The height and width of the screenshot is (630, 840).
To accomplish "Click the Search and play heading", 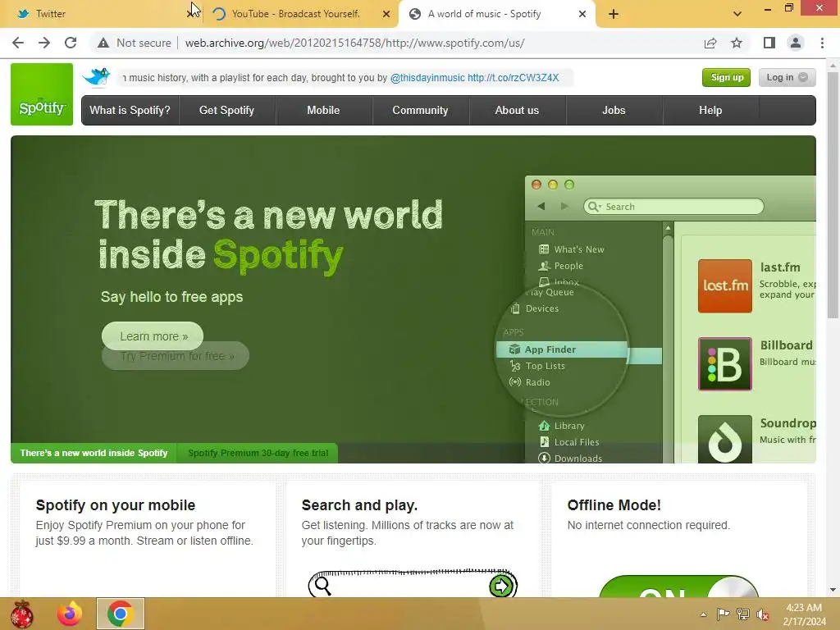I will tap(359, 505).
